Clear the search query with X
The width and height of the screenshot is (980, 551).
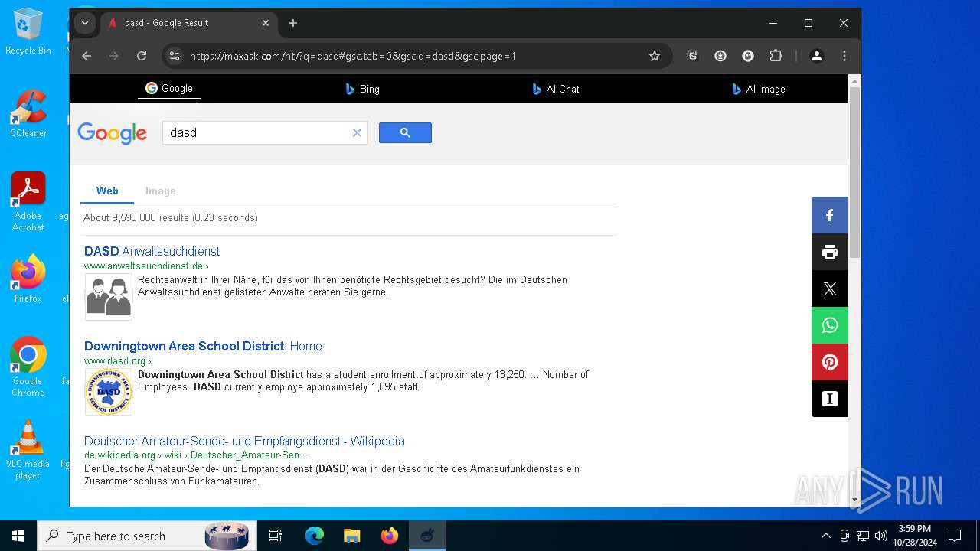click(x=357, y=132)
